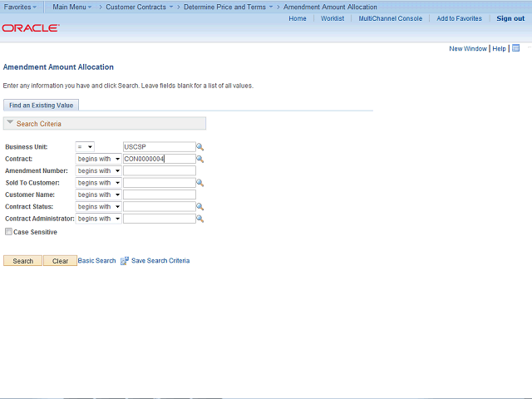The height and width of the screenshot is (399, 532).
Task: Open the Favorites menu
Action: pos(20,7)
